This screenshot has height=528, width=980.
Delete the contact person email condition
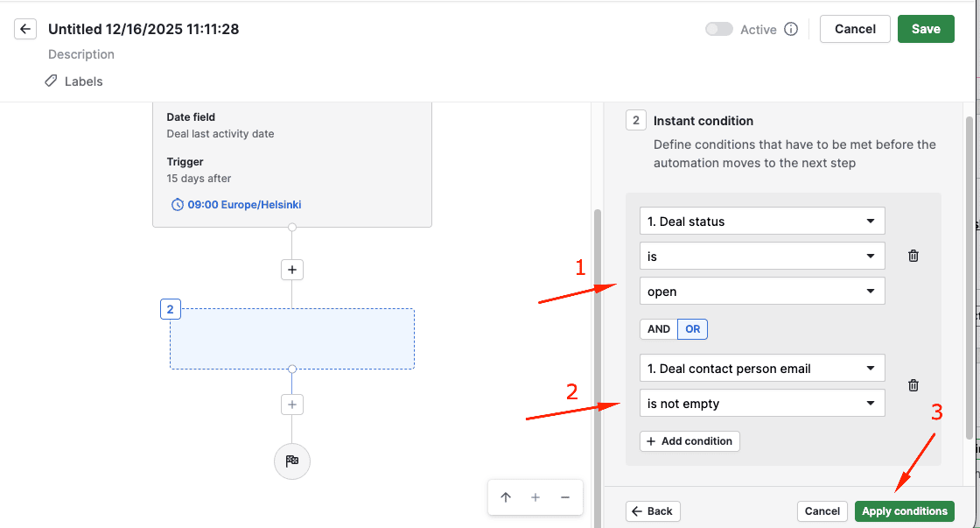coord(913,385)
